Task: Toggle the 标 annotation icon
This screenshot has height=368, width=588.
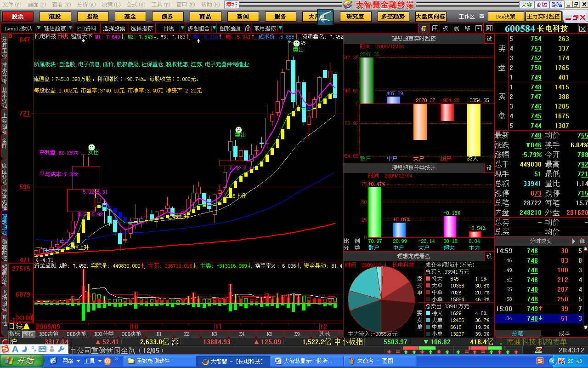Action: pyautogui.click(x=424, y=28)
